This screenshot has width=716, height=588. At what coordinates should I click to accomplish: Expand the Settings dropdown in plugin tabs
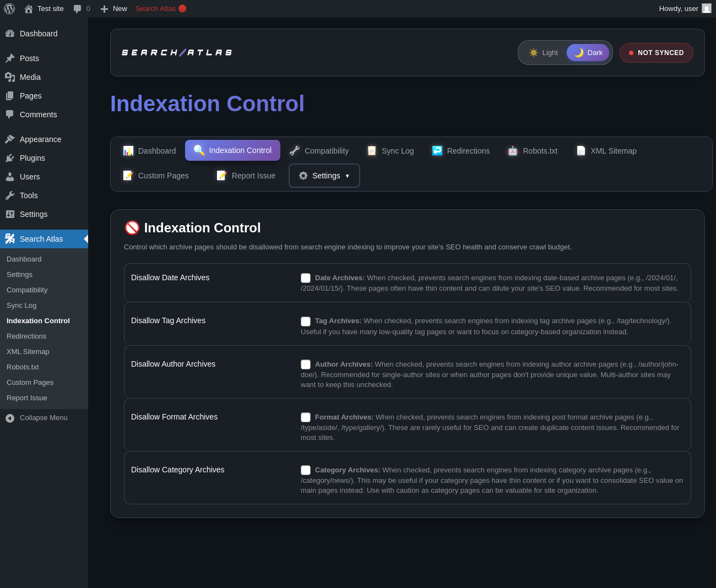pos(324,176)
